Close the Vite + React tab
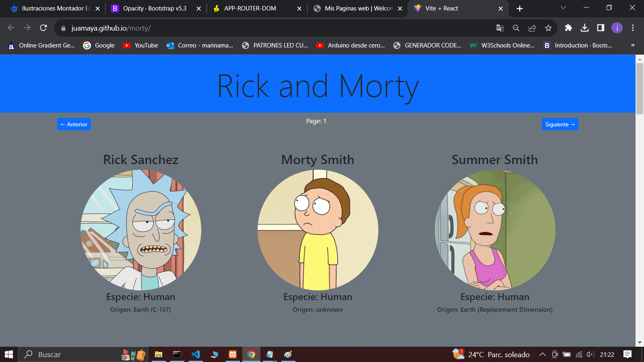The image size is (644, 362). [500, 8]
